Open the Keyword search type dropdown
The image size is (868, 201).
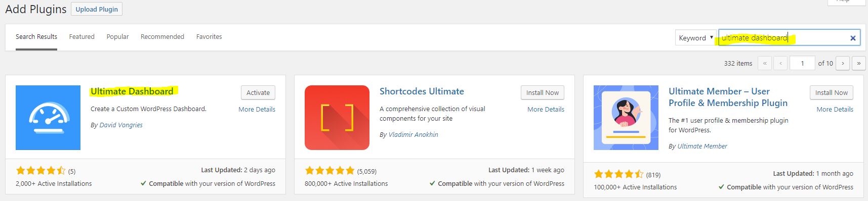click(x=695, y=37)
